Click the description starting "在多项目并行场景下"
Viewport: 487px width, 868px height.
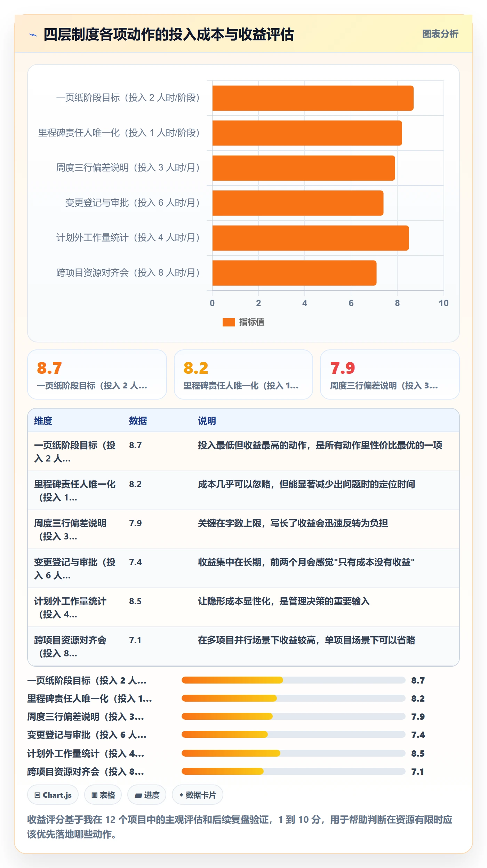(x=306, y=640)
